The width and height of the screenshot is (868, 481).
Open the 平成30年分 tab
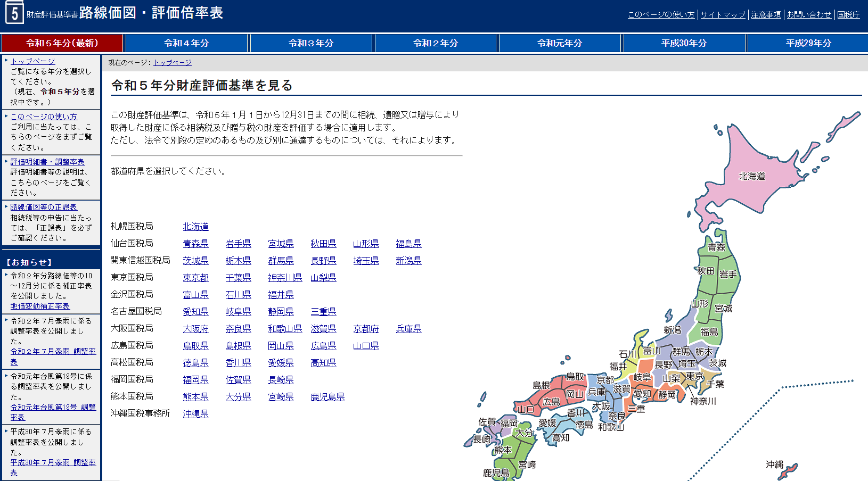(684, 43)
